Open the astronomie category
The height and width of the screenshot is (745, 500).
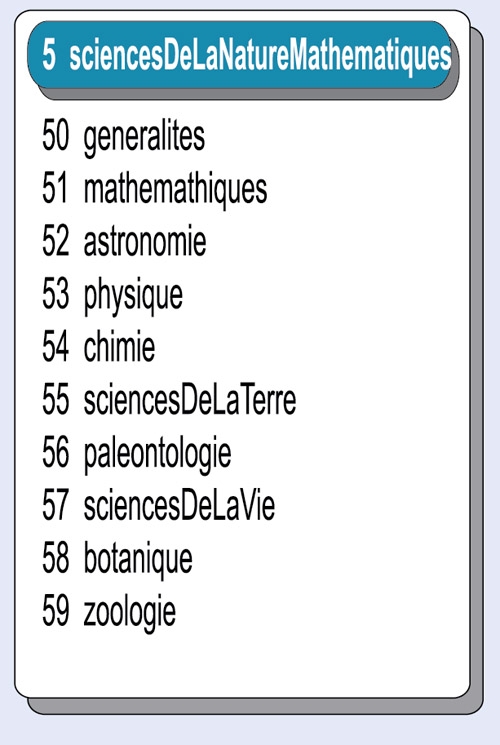point(145,241)
